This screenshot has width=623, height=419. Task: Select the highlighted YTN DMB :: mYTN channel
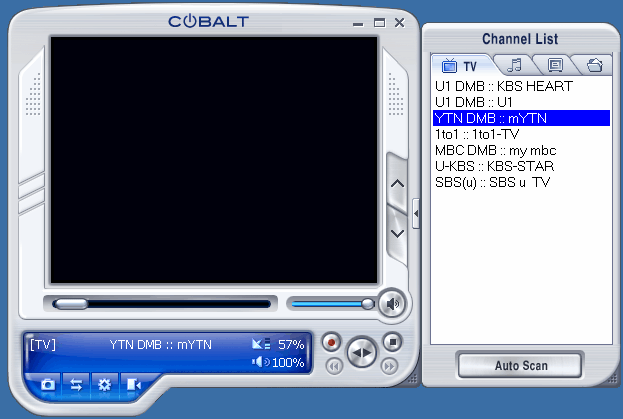(x=521, y=118)
